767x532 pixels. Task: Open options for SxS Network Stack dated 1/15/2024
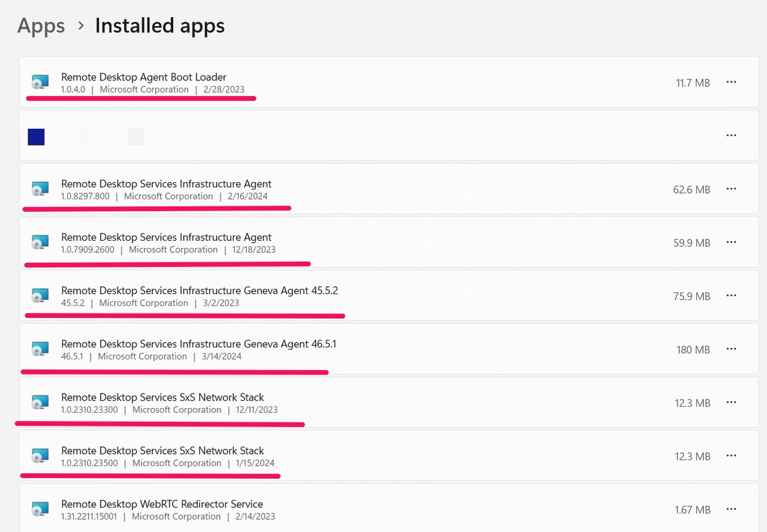click(x=731, y=455)
